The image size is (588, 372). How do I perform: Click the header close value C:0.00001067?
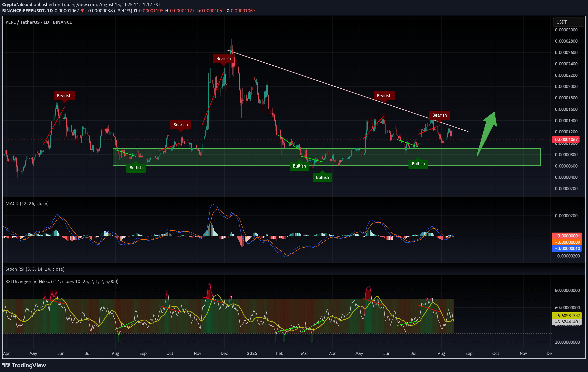point(241,11)
